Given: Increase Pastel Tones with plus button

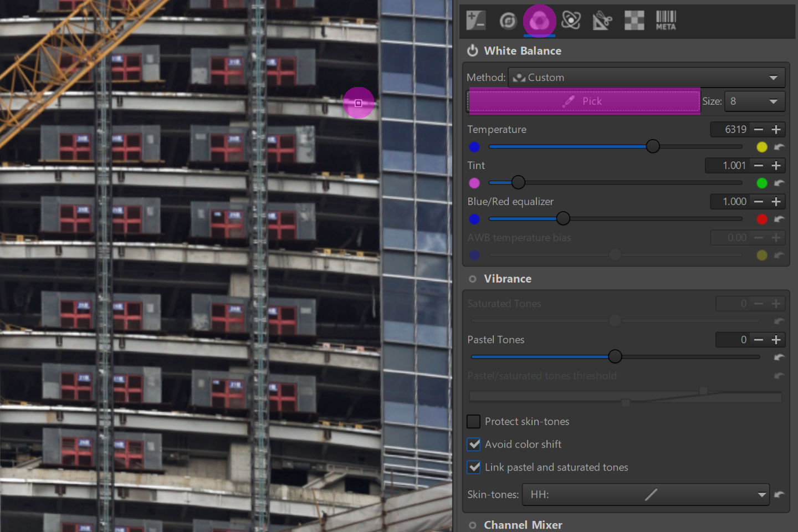Looking at the screenshot, I should tap(776, 339).
